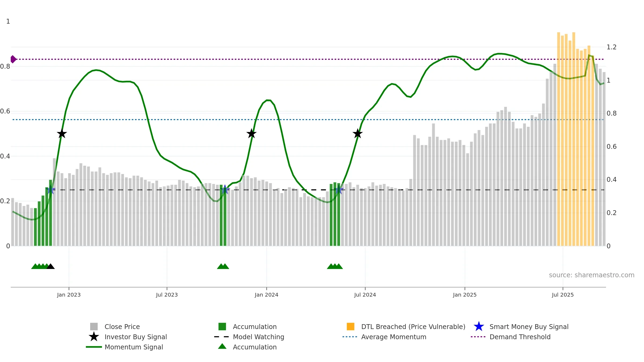Click the black Investor Buy Signal star near Jan 2023

[x=62, y=134]
